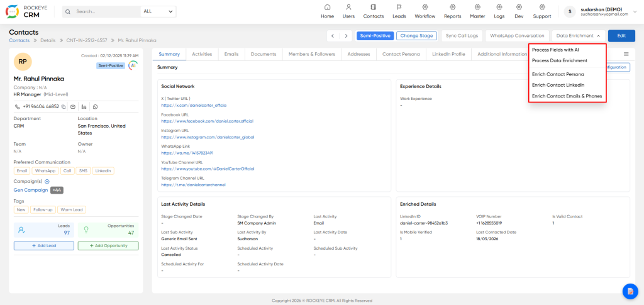Click the email envelope icon on card
The image size is (644, 305).
[73, 107]
